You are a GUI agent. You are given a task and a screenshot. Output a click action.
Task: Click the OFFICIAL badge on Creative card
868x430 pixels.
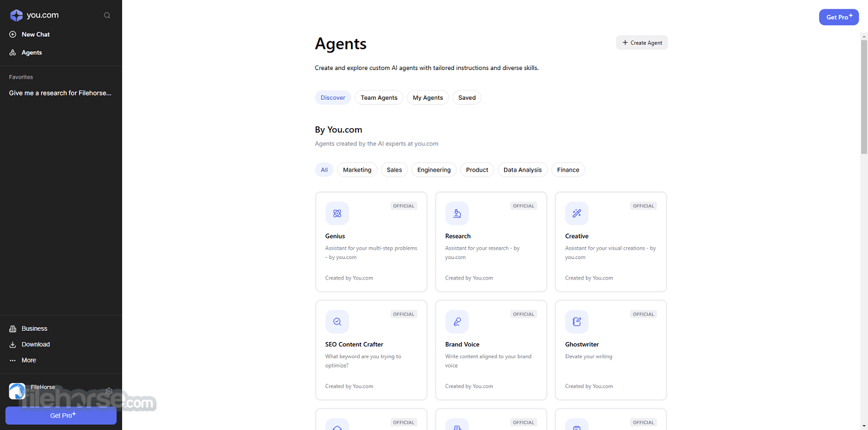click(x=644, y=206)
